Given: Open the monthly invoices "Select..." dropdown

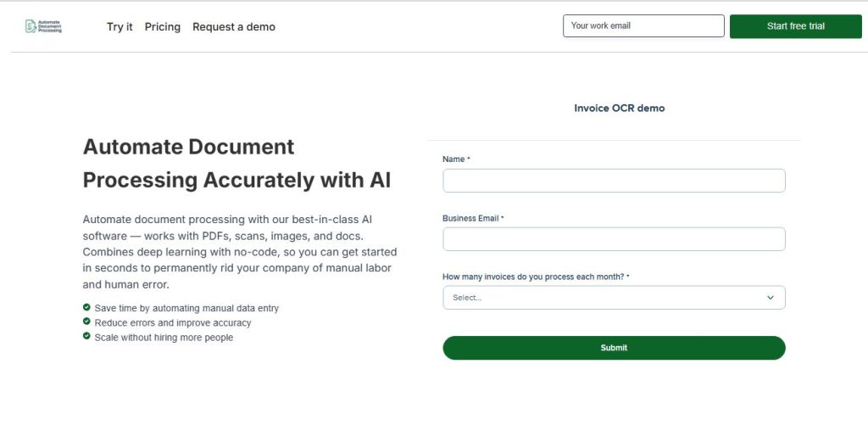Looking at the screenshot, I should 605,298.
